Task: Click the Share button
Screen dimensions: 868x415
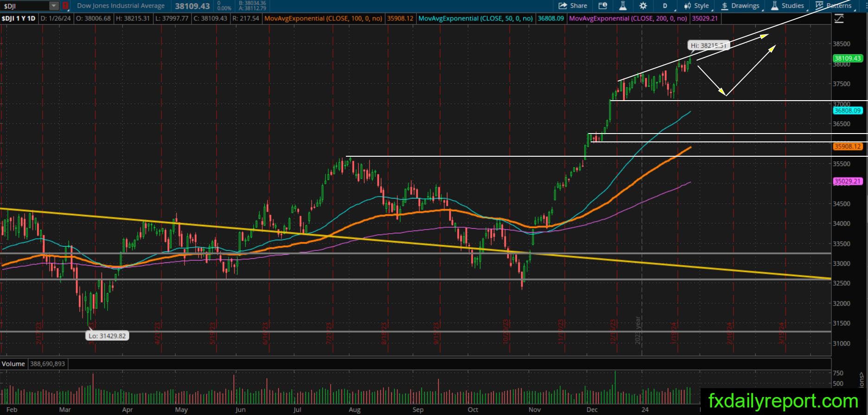Action: (x=573, y=6)
